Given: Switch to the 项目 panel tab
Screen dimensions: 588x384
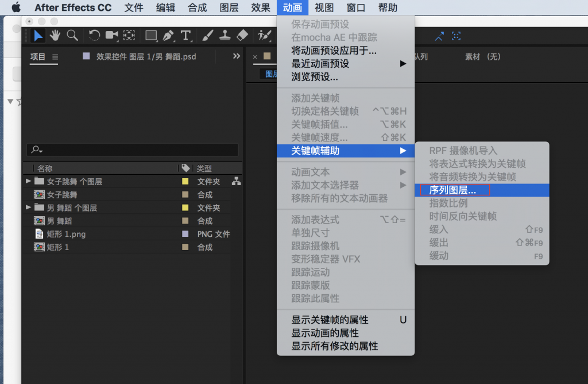Looking at the screenshot, I should pos(38,57).
